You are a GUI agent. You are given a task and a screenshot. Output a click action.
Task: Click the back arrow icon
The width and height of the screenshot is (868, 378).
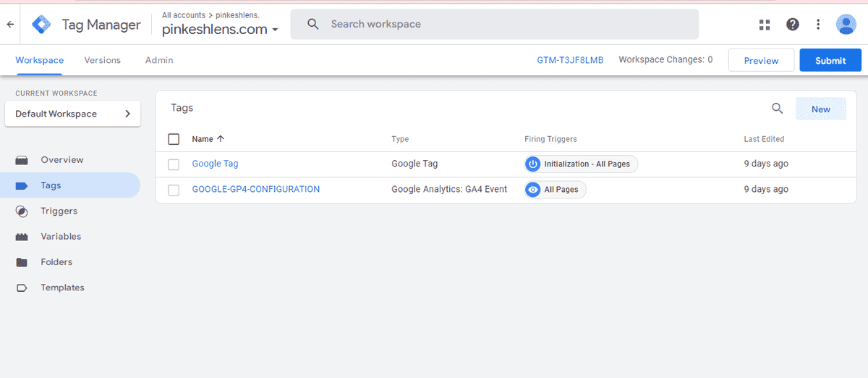coord(10,25)
